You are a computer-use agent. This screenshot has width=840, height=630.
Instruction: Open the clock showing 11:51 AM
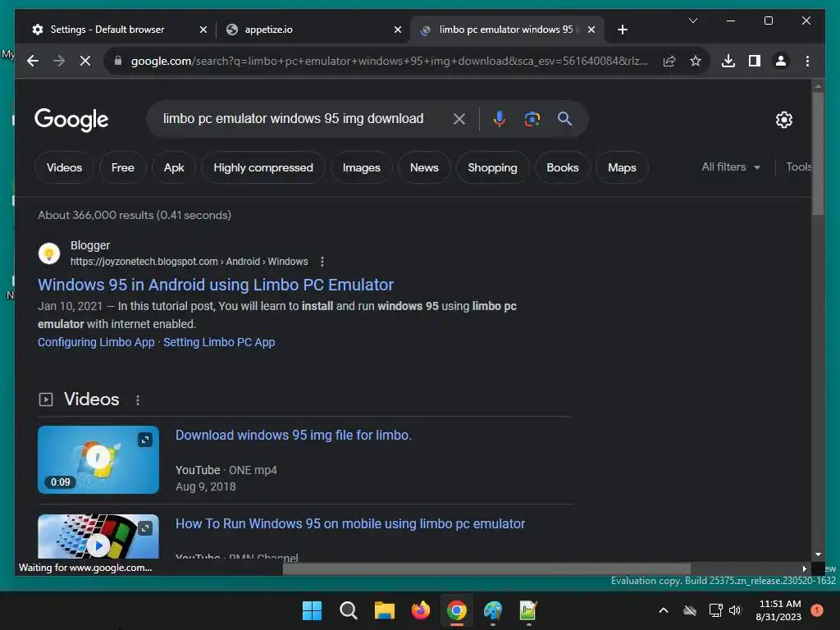pos(779,610)
